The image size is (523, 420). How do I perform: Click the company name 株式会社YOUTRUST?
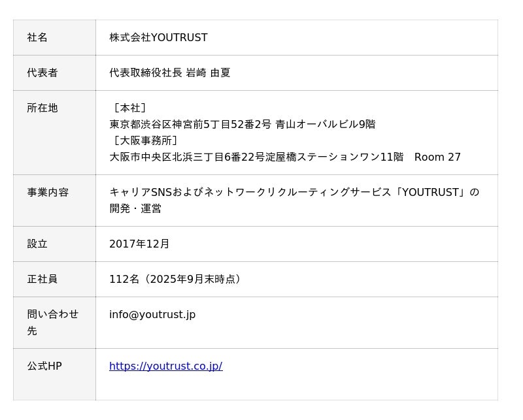[158, 38]
